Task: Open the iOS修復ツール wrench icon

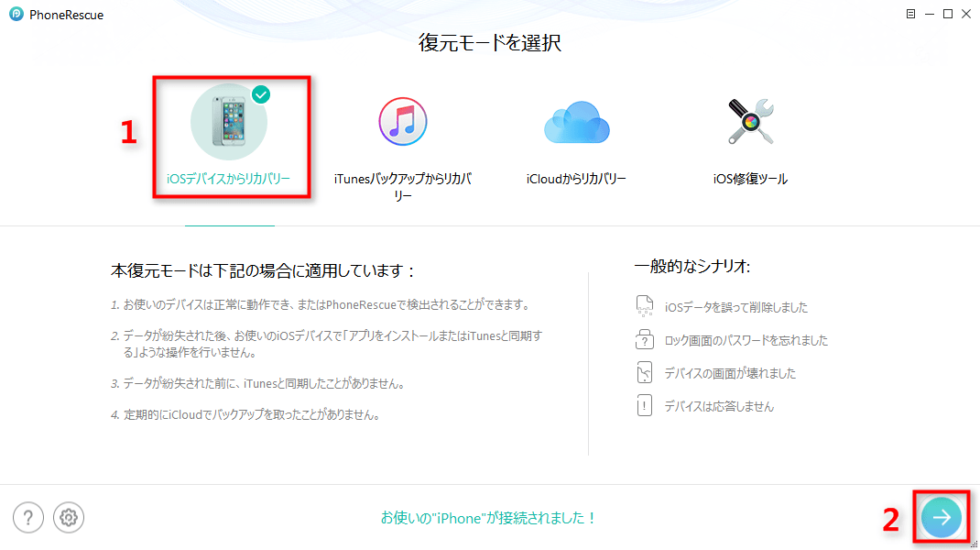Action: (749, 120)
